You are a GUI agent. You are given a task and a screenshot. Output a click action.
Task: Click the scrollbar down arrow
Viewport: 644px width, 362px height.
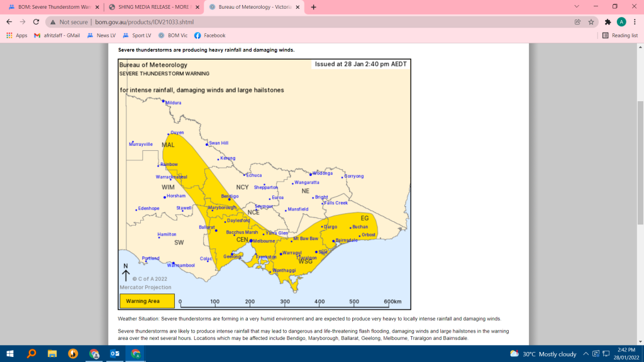click(x=640, y=341)
